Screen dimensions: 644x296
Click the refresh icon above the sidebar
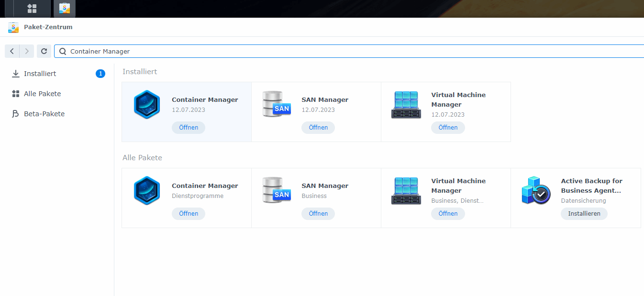tap(44, 51)
